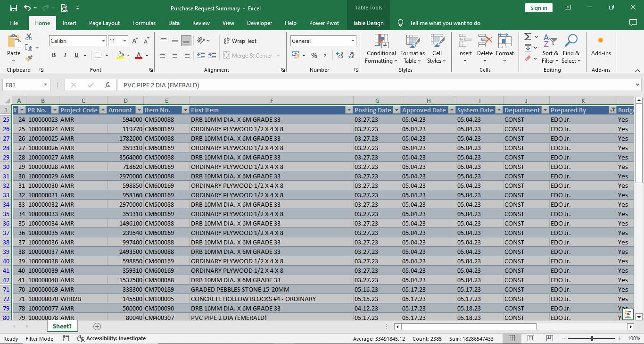Open the Add-ins button
Image resolution: width=644 pixels, height=344 pixels.
pyautogui.click(x=601, y=46)
